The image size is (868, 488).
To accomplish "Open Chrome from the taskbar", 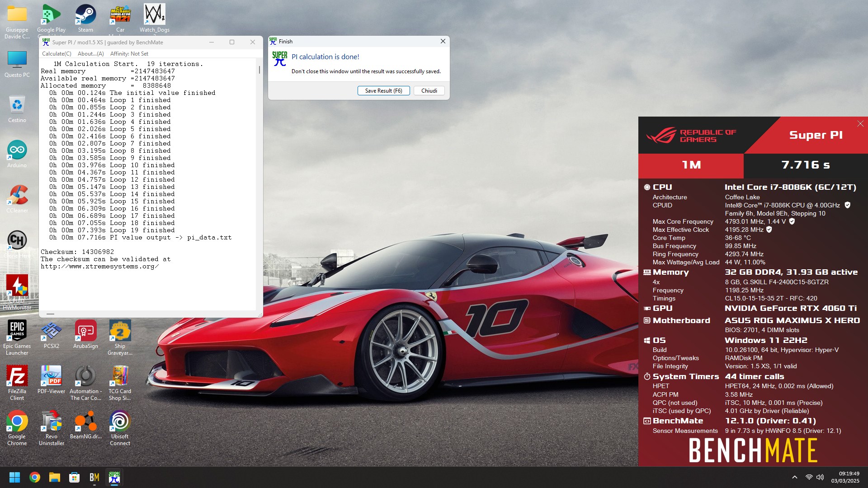I will point(34,477).
